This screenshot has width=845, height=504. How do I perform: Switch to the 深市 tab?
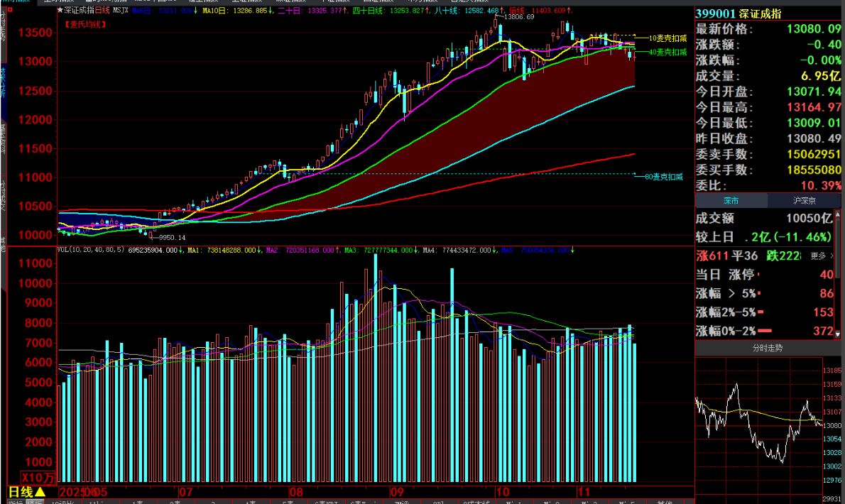(731, 201)
